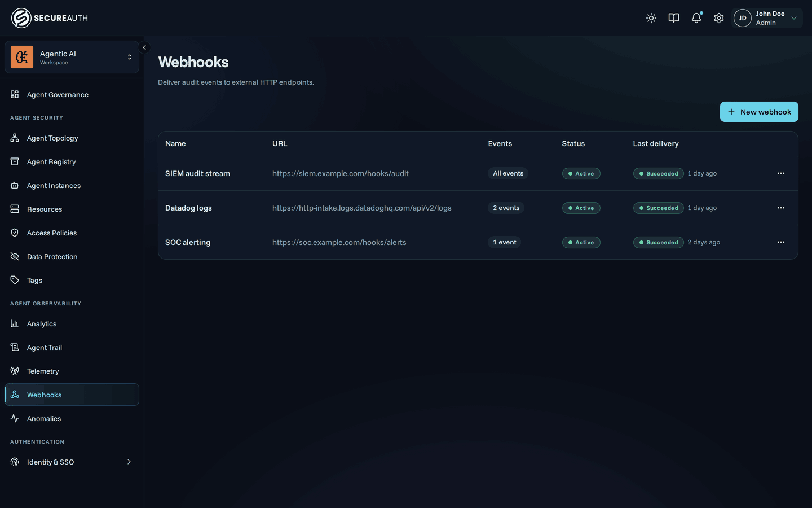This screenshot has height=508, width=812.
Task: Click the SecureAuth logo
Action: coord(50,18)
